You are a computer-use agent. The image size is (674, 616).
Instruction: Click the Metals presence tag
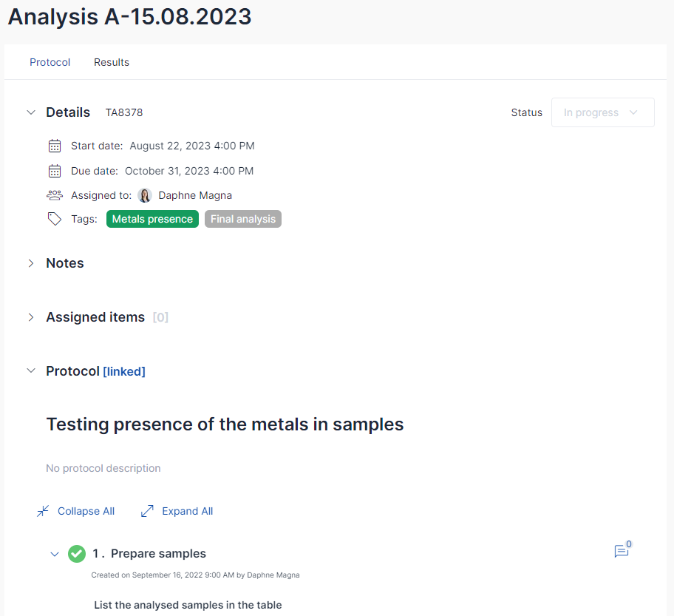152,219
